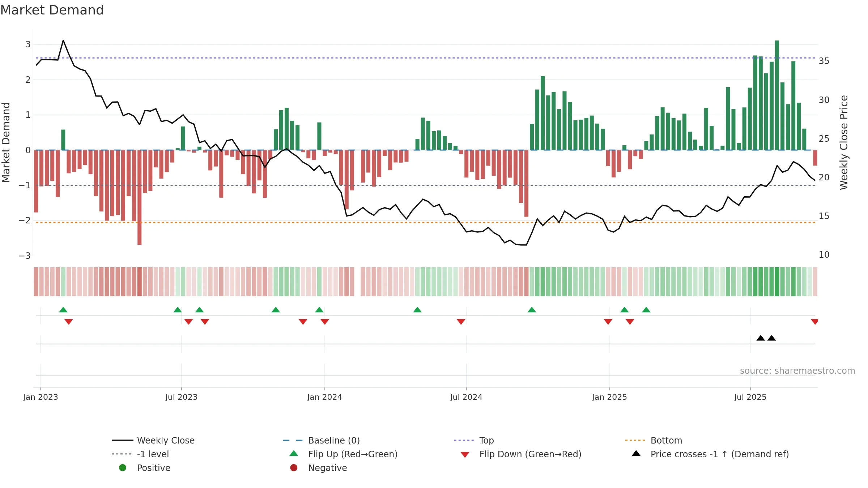
Task: Click the green Flip Up legend triangle
Action: point(294,453)
